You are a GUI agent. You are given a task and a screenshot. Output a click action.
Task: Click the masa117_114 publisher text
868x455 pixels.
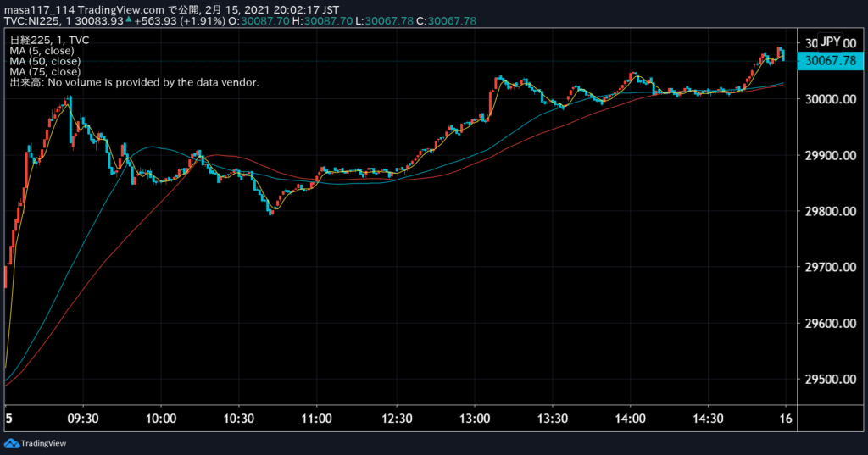(x=40, y=10)
